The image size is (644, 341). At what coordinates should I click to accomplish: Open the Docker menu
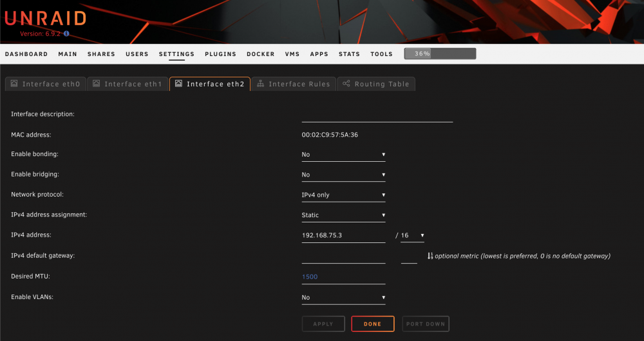[x=260, y=54]
